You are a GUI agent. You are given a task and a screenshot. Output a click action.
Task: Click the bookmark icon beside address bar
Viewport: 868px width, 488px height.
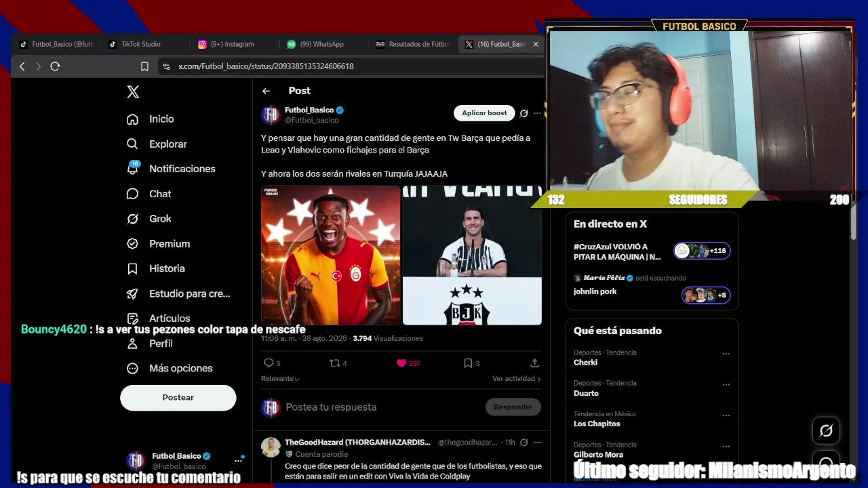(x=144, y=66)
